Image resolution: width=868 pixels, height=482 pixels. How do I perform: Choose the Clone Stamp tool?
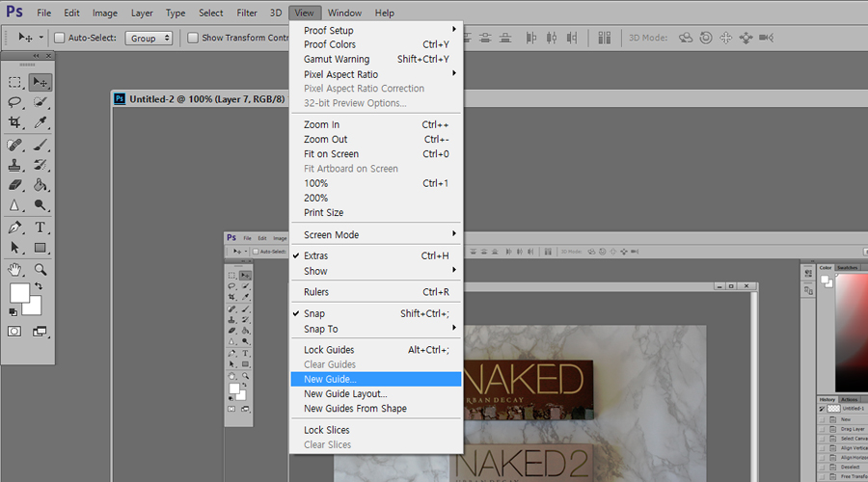pyautogui.click(x=15, y=165)
